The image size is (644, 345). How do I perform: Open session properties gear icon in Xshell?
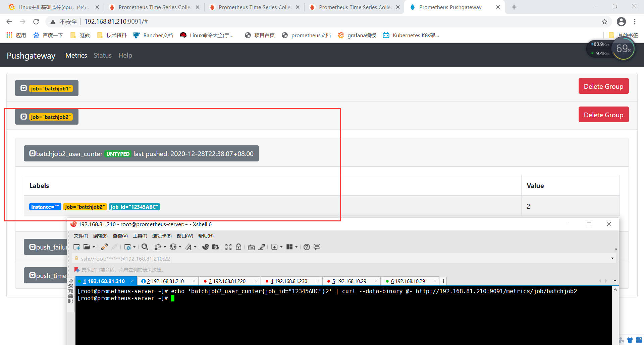(128, 247)
